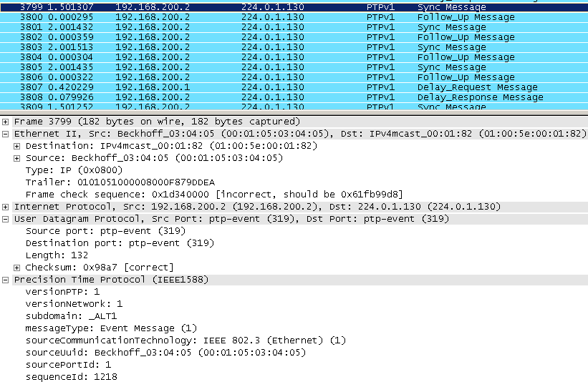
Task: Select packet 3801 Sync Message row
Action: coord(294,27)
